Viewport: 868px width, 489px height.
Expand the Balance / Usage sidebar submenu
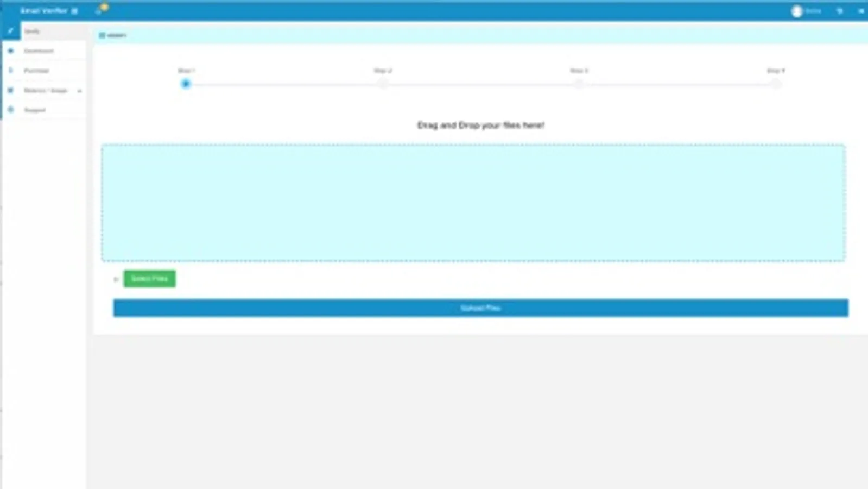click(x=43, y=90)
